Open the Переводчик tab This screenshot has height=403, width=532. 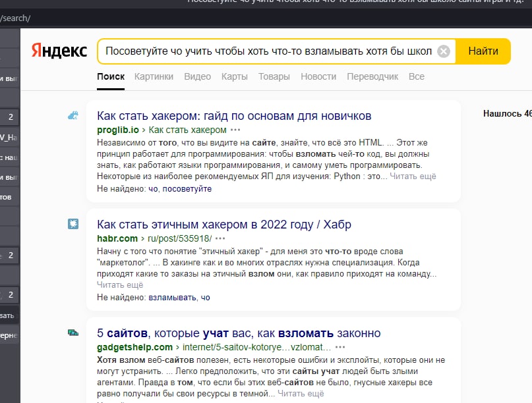click(x=372, y=76)
